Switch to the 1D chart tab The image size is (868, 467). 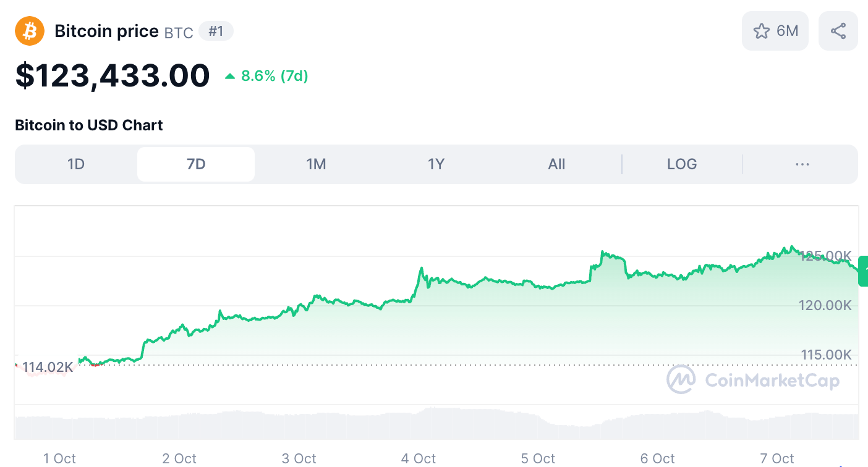pyautogui.click(x=76, y=164)
